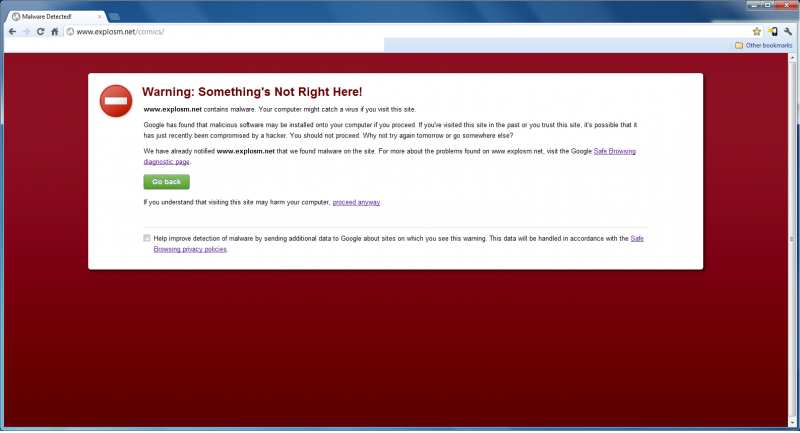Close the Malware Detected tab
The image size is (800, 433).
coord(99,16)
